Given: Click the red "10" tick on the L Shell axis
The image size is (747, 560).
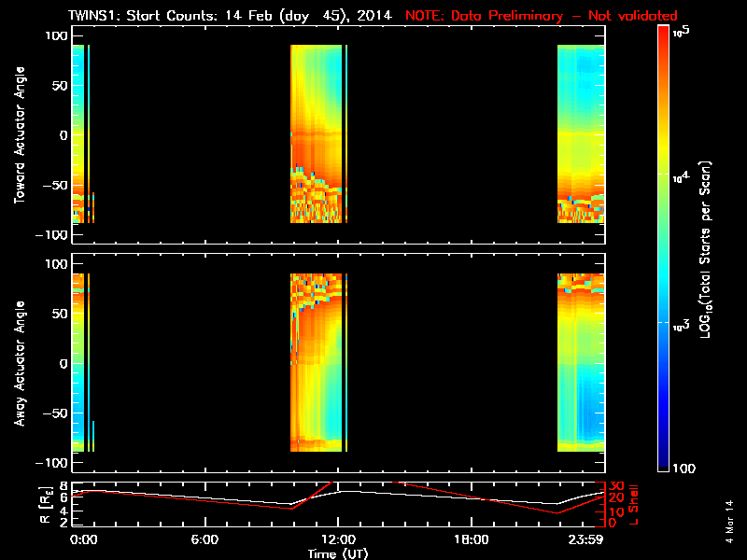Looking at the screenshot, I should [x=616, y=512].
